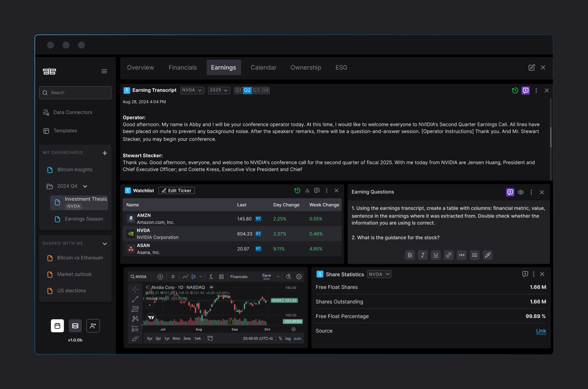Refresh the Earning Transcript widget

(x=515, y=91)
